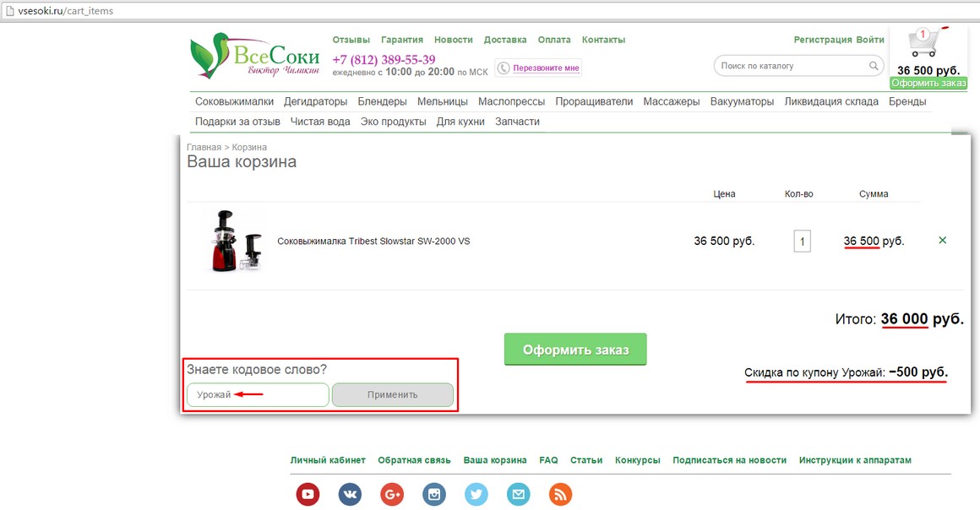Open Ваша корзина footer link

coord(495,460)
